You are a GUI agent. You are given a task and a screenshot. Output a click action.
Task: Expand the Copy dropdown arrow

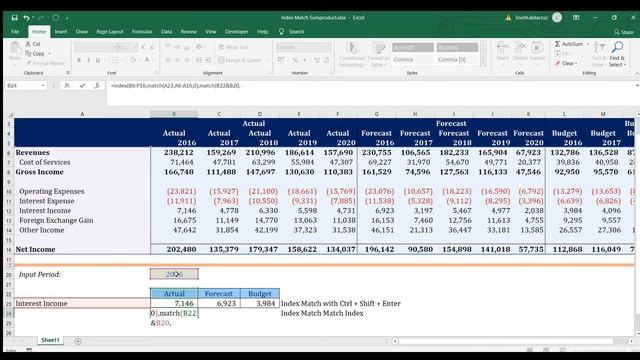click(50, 53)
